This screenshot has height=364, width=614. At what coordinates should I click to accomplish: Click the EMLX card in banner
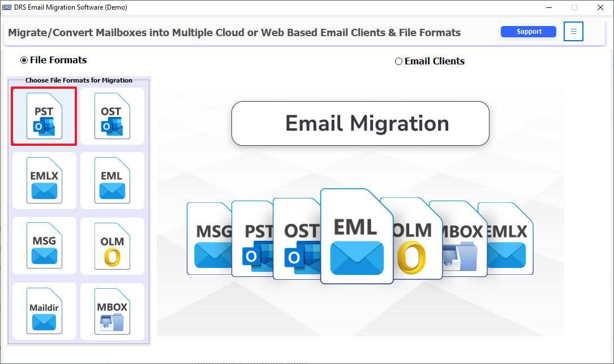coord(510,239)
